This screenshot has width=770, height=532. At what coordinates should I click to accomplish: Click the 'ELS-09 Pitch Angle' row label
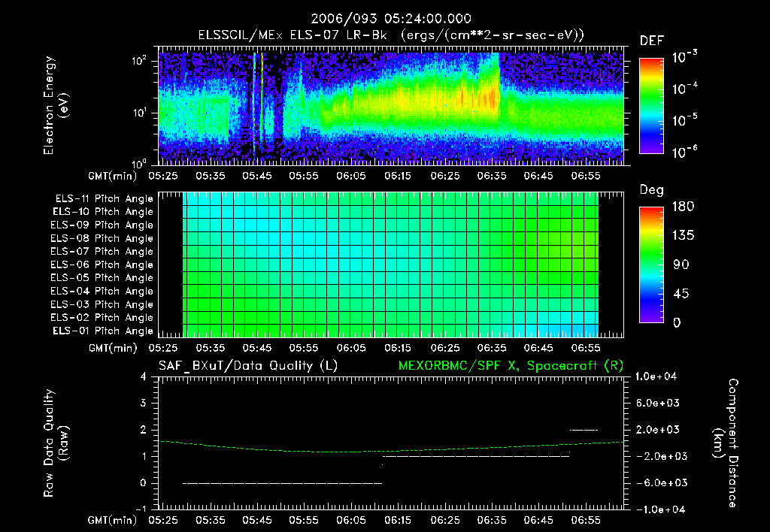(x=102, y=225)
